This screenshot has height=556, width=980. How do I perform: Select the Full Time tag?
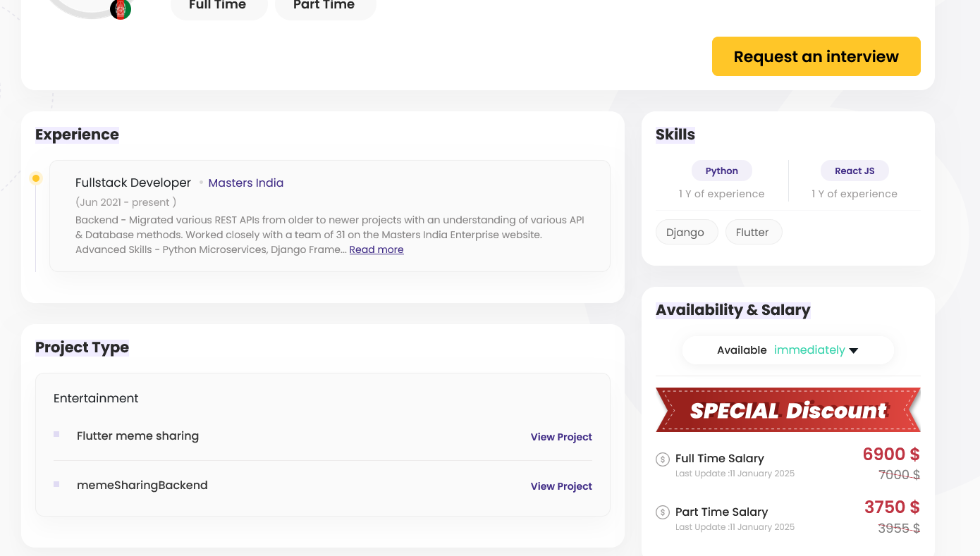click(x=218, y=6)
